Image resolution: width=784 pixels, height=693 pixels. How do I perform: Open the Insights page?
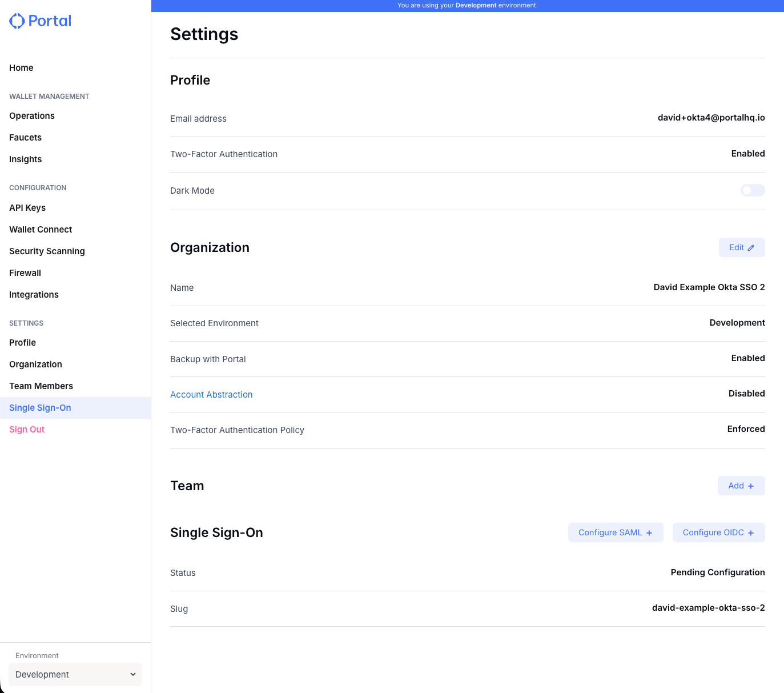pyautogui.click(x=25, y=159)
